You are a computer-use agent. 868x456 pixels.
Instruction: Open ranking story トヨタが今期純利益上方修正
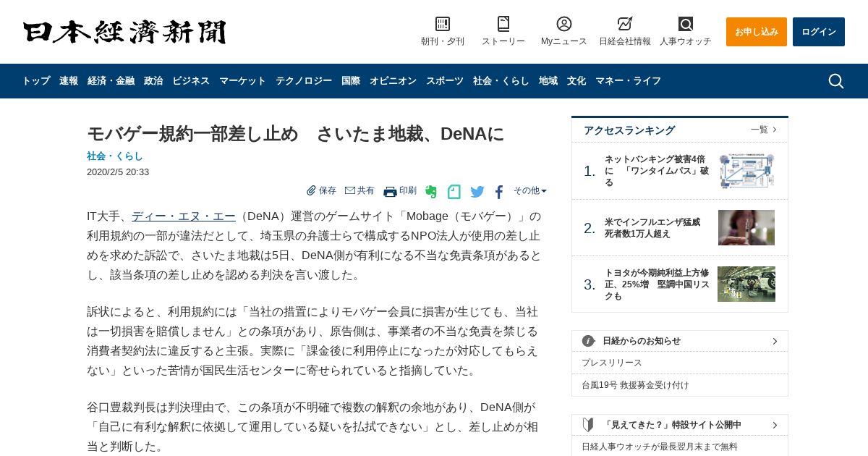pos(657,284)
